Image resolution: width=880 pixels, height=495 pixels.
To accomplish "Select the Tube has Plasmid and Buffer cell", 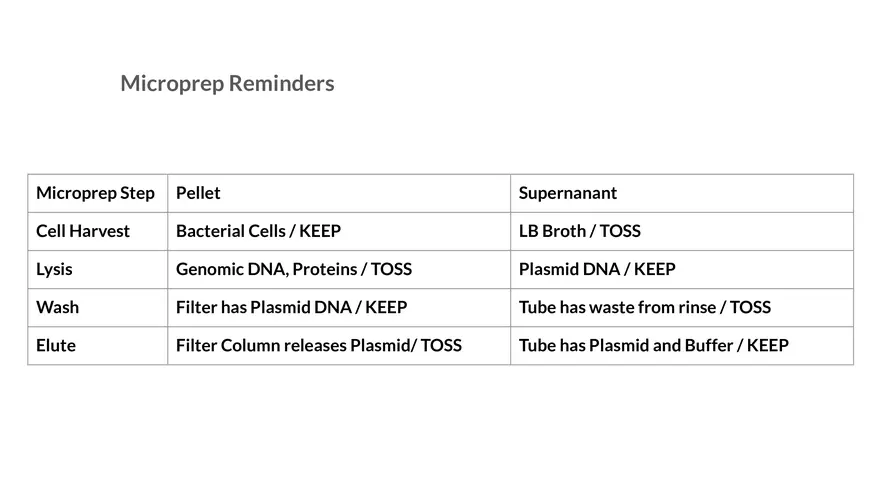I will tap(653, 345).
